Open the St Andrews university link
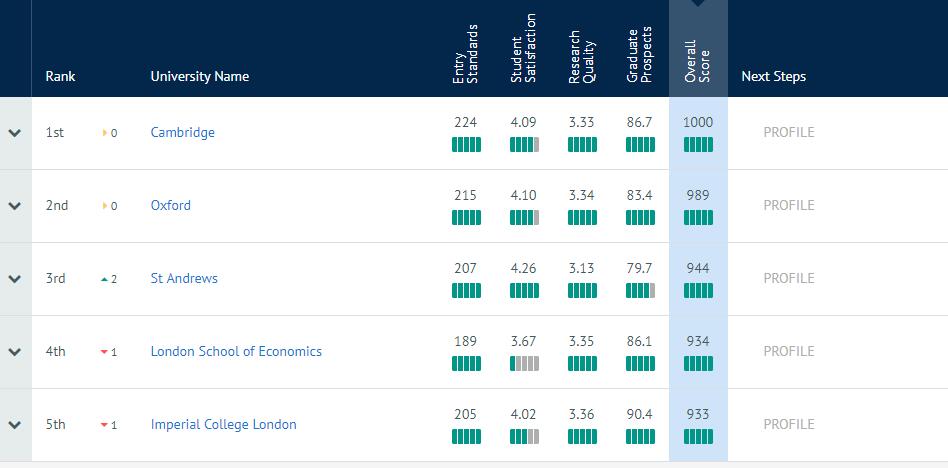Viewport: 948px width, 468px height. tap(184, 278)
